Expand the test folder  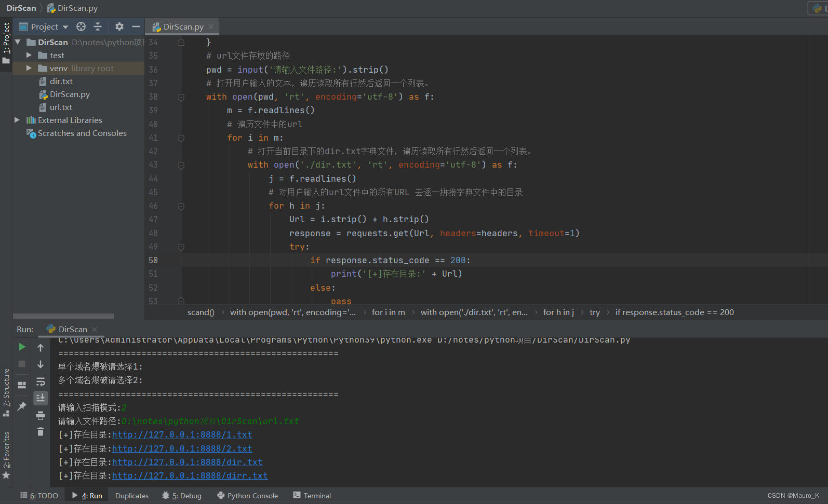(x=29, y=55)
